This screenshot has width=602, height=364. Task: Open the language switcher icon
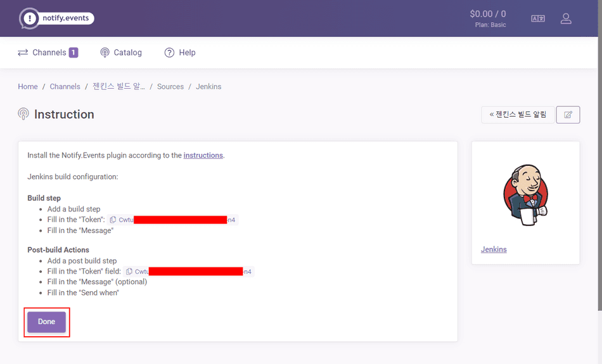538,18
